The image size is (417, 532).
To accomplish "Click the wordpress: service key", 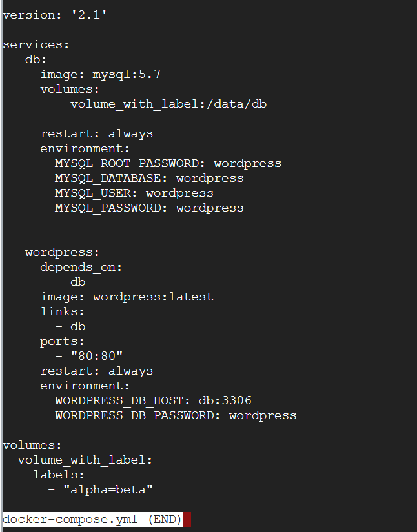I will pyautogui.click(x=63, y=252).
